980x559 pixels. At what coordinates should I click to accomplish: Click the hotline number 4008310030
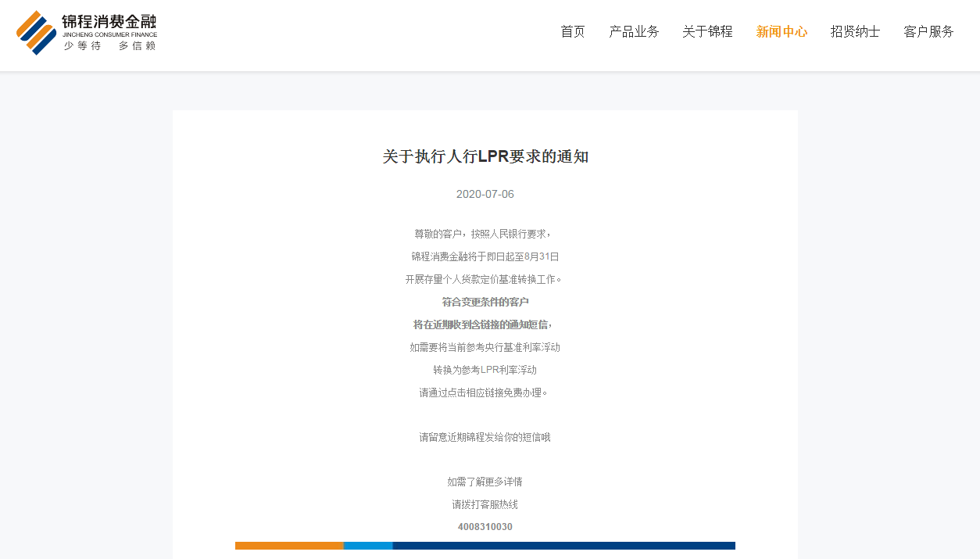[485, 527]
